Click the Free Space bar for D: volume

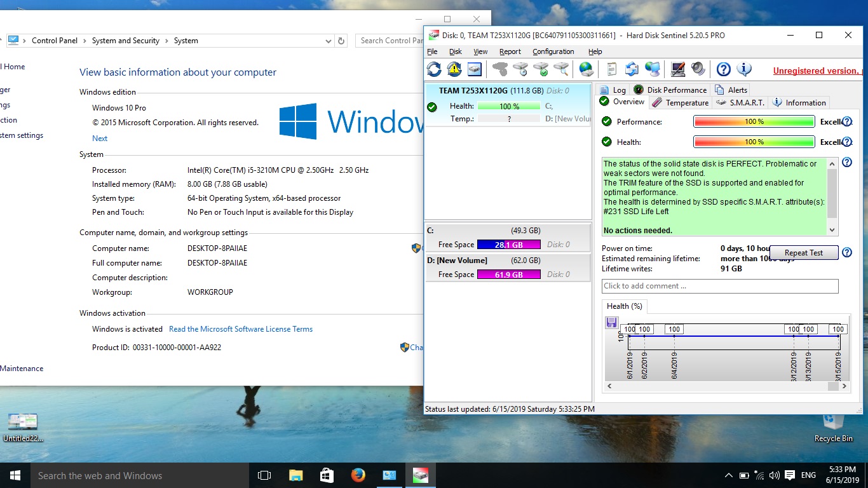[508, 274]
